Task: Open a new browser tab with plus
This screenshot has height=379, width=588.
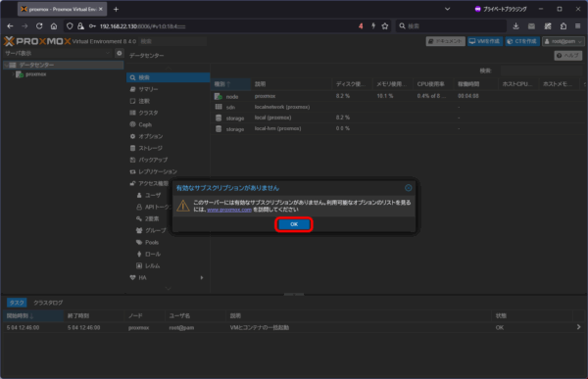Action: tap(116, 9)
